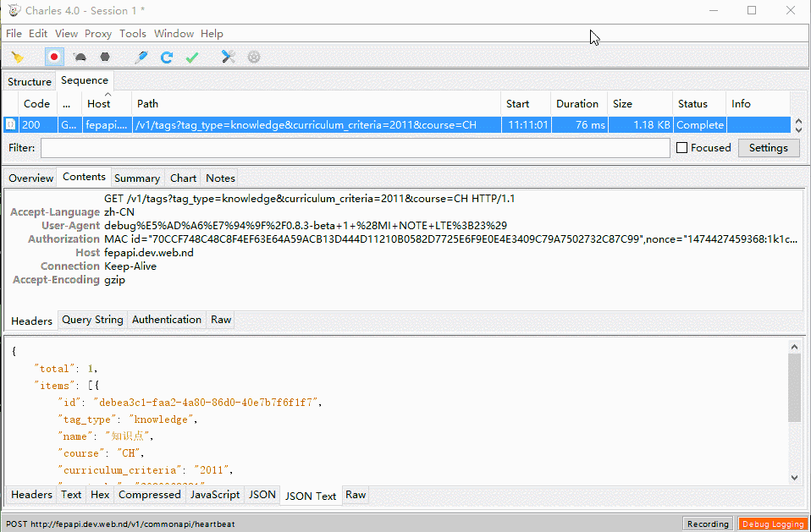Click the scroll up arrow of JSON pane
The image size is (811, 532).
(x=794, y=347)
